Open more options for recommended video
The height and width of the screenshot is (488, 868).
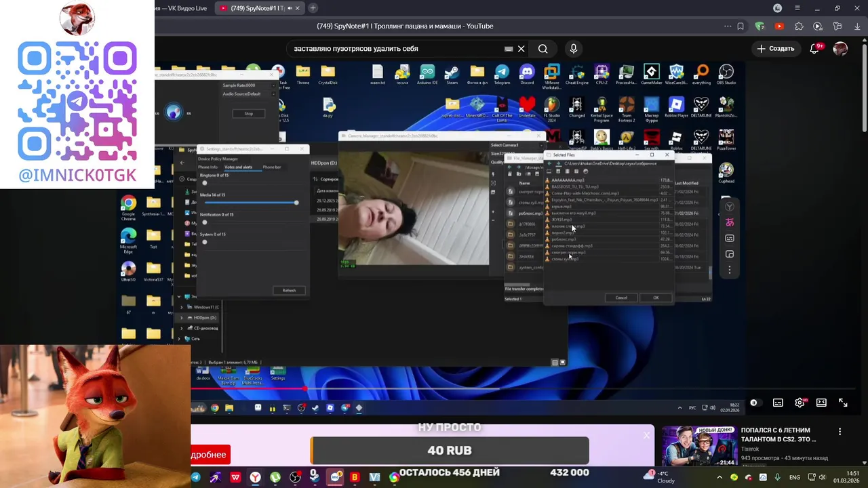(840, 432)
